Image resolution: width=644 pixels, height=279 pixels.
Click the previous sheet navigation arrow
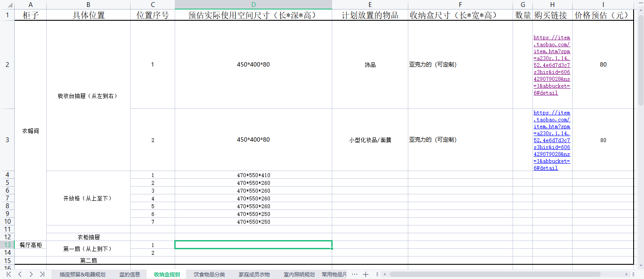(20, 274)
